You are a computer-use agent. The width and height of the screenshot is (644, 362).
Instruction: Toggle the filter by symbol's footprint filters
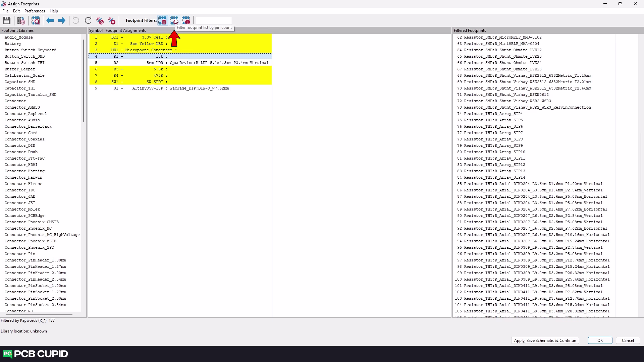click(x=162, y=20)
